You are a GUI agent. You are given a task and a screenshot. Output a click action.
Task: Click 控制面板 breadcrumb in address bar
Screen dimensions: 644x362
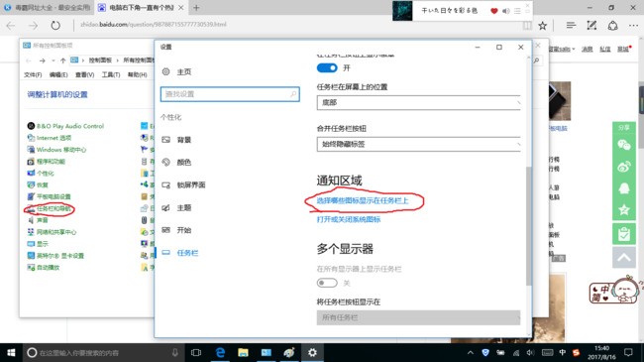[x=100, y=60]
